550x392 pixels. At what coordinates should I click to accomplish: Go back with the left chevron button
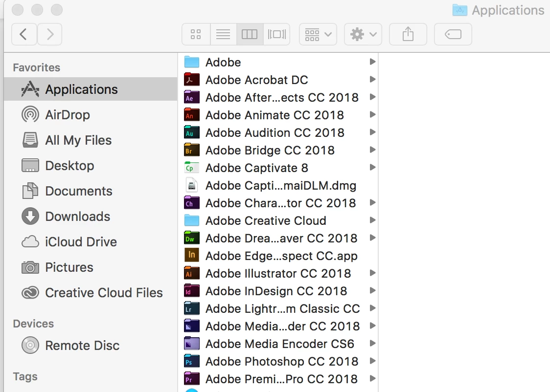[x=24, y=34]
